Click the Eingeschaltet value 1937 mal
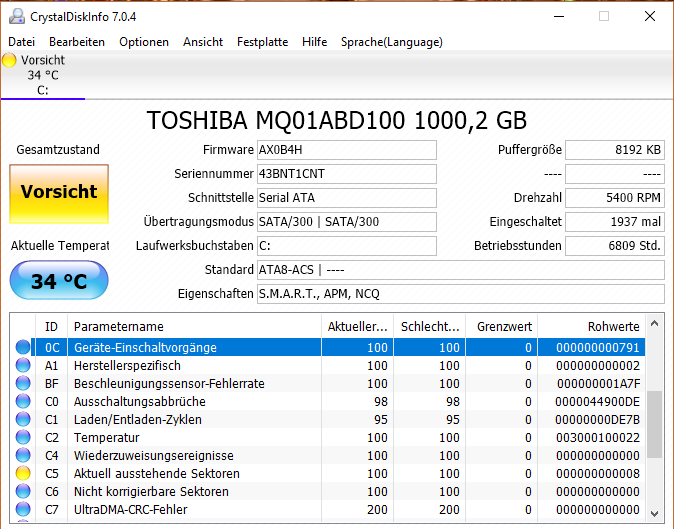Viewport: 674px width, 529px height. (615, 222)
